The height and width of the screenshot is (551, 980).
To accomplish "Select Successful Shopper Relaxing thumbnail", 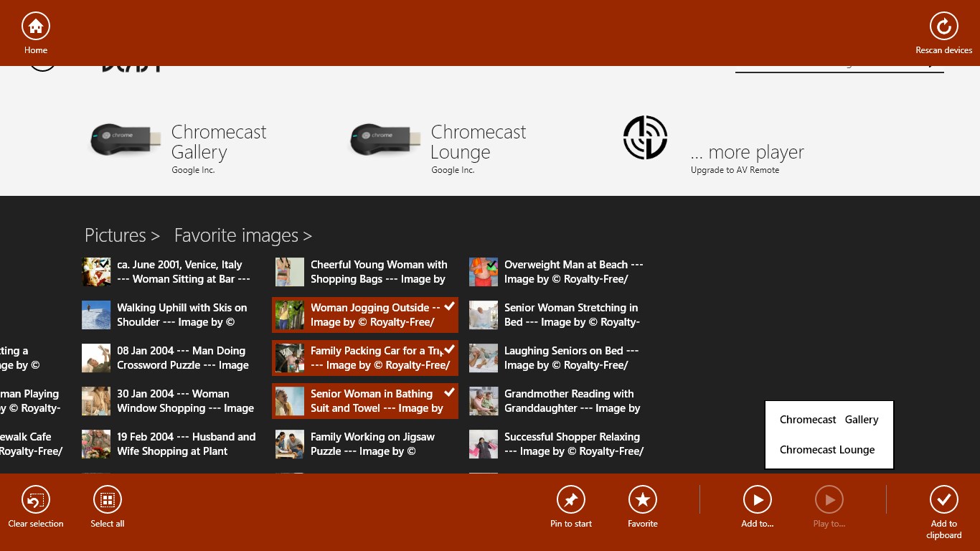I will tap(484, 444).
